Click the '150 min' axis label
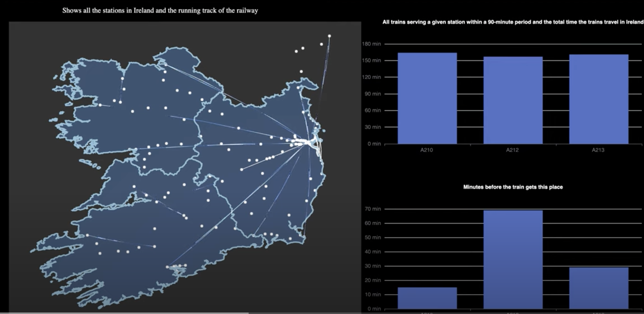The image size is (644, 314). (371, 61)
